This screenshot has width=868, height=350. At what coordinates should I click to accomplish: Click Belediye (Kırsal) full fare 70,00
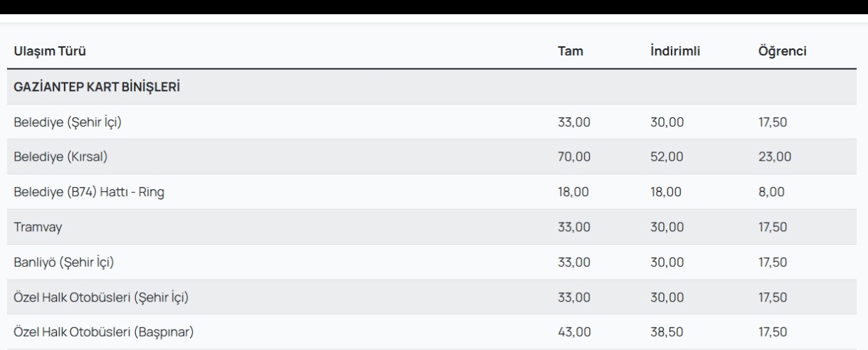pos(574,157)
